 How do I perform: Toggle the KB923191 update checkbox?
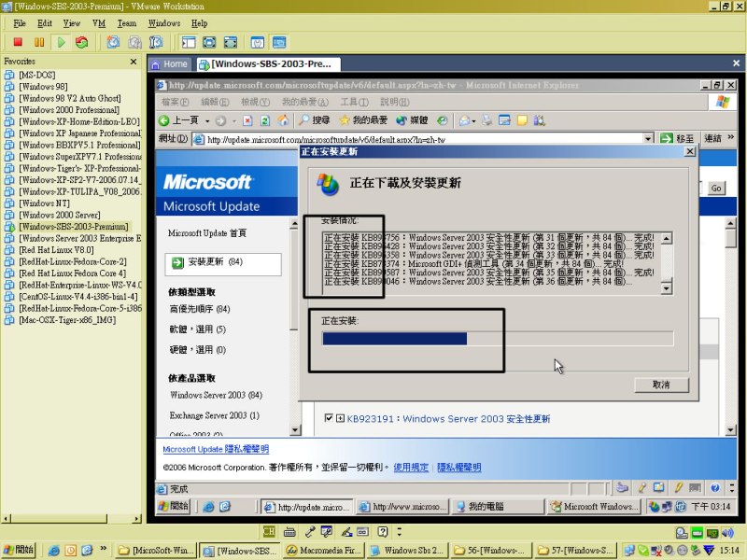(x=329, y=418)
